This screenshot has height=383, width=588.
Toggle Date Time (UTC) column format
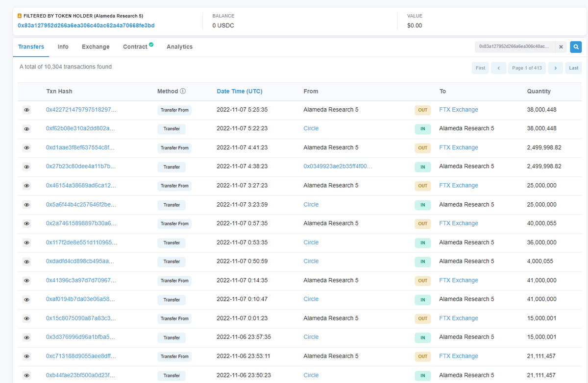[239, 91]
